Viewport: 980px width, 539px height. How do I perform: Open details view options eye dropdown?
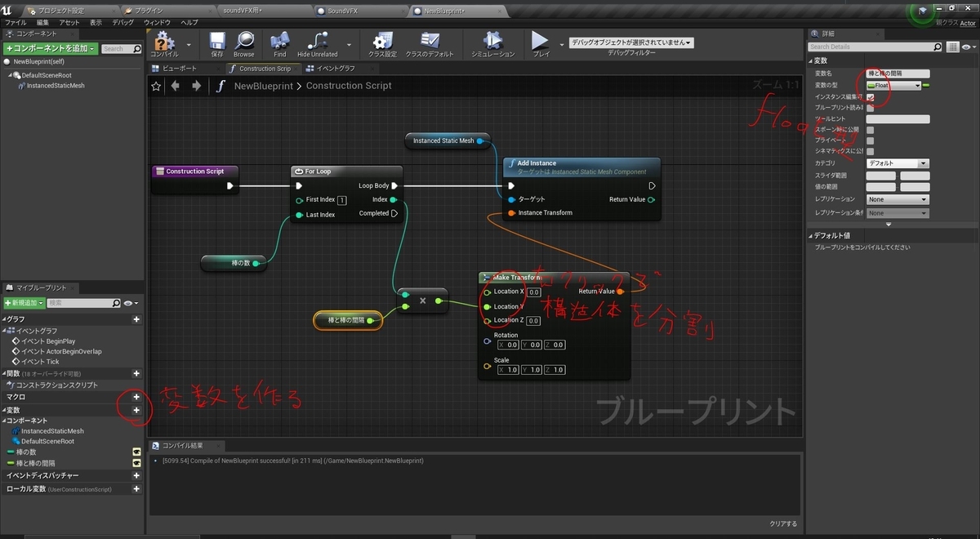point(968,47)
